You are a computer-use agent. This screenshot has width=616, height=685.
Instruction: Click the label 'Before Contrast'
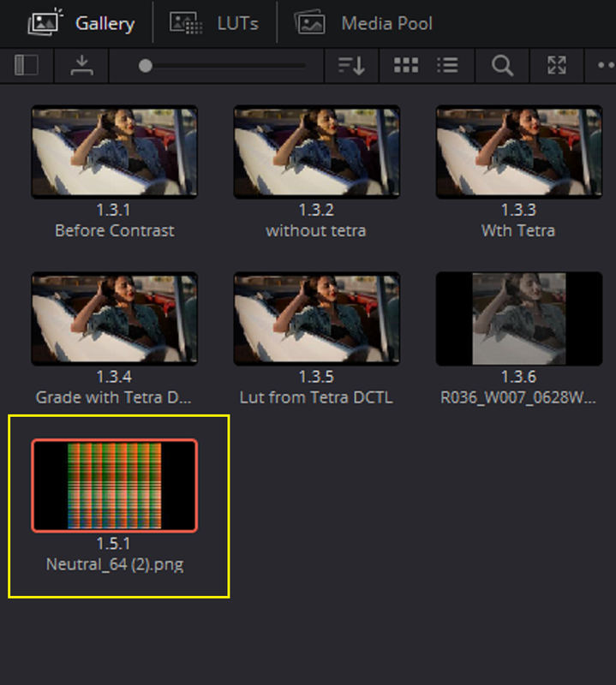pyautogui.click(x=115, y=230)
